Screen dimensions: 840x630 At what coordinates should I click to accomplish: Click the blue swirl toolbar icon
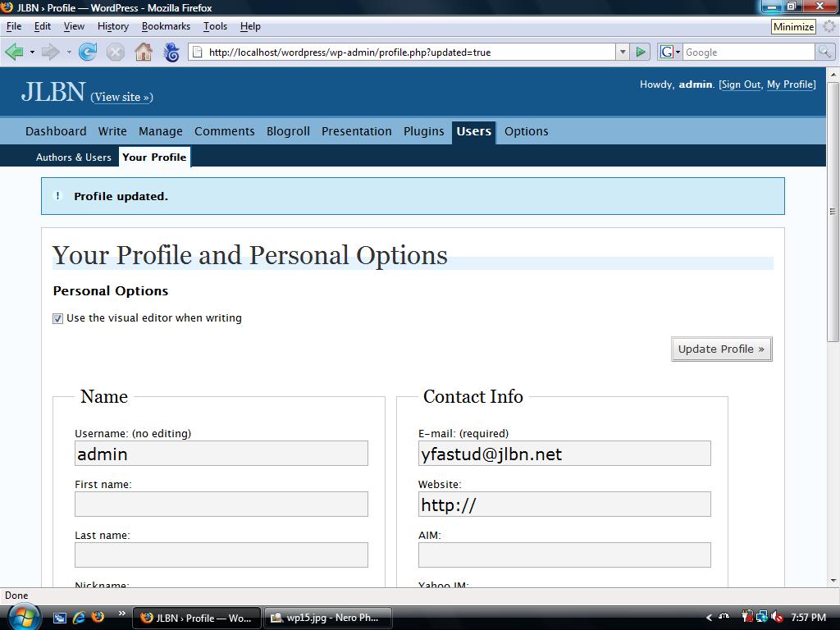(x=171, y=52)
